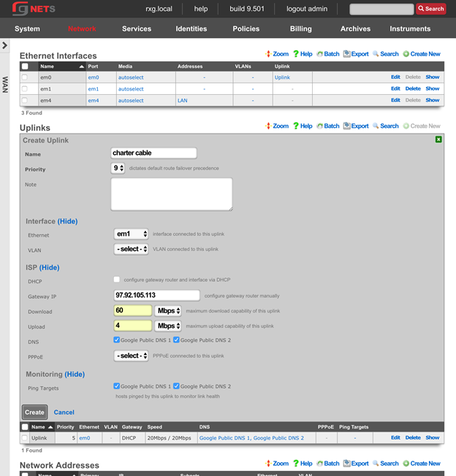Switch to the Policies menu
The image size is (456, 476).
pos(246,28)
